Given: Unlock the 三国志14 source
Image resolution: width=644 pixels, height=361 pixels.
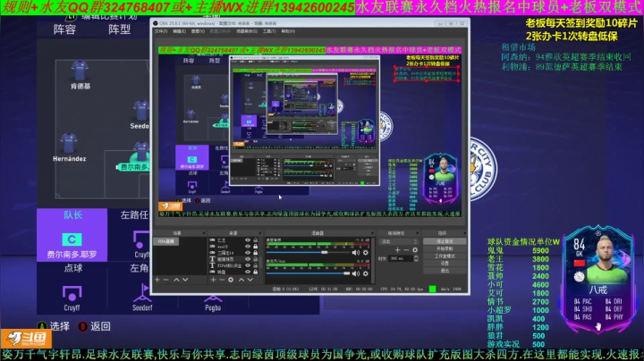Looking at the screenshot, I should pos(256,253).
